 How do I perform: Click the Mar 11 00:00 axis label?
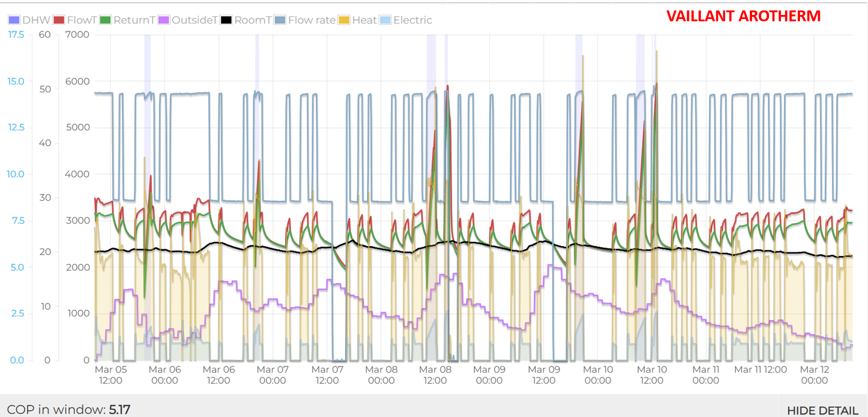point(706,375)
